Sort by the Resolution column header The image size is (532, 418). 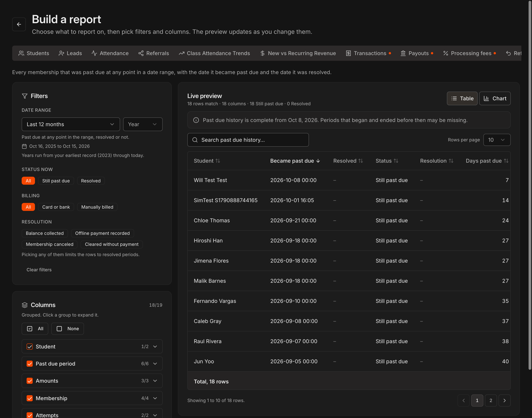point(437,161)
